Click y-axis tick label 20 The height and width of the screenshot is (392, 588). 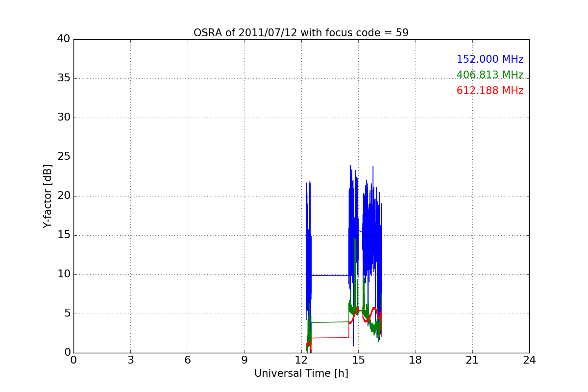64,196
